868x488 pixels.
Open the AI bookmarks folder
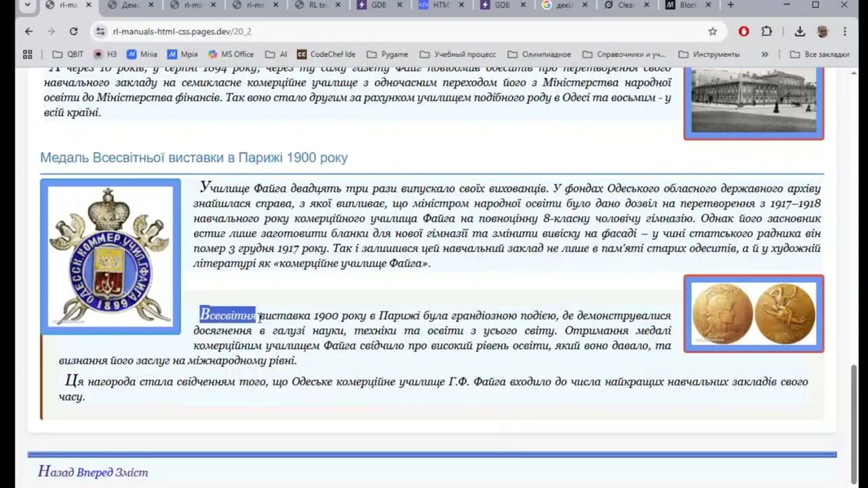[x=277, y=54]
